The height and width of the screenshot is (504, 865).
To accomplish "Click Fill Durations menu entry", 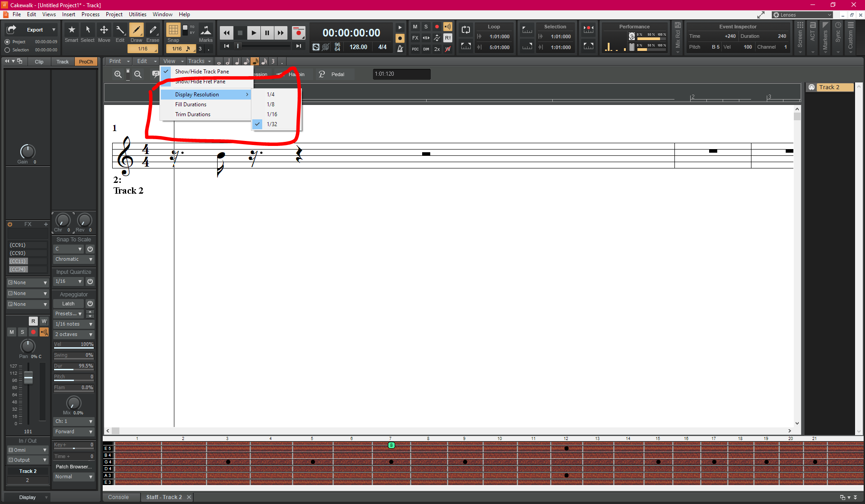I will pos(191,104).
